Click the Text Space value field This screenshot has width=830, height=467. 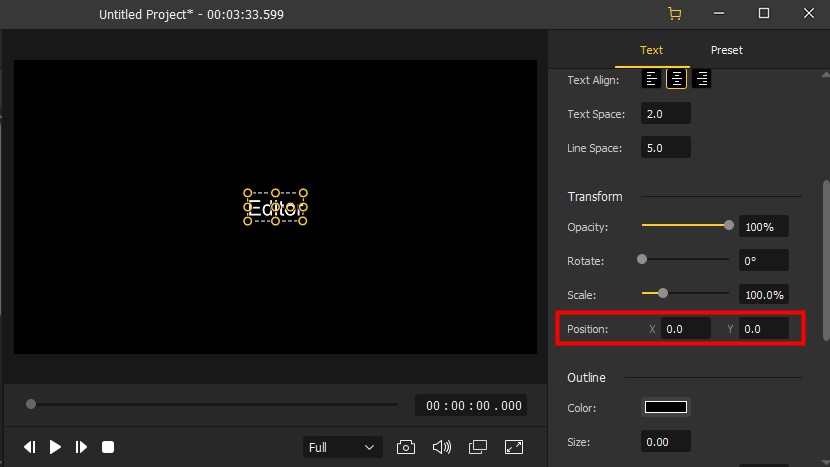pos(665,114)
